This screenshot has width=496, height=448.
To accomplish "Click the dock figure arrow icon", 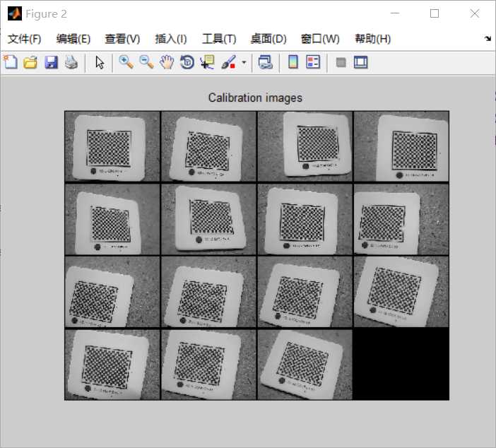I will pyautogui.click(x=488, y=39).
